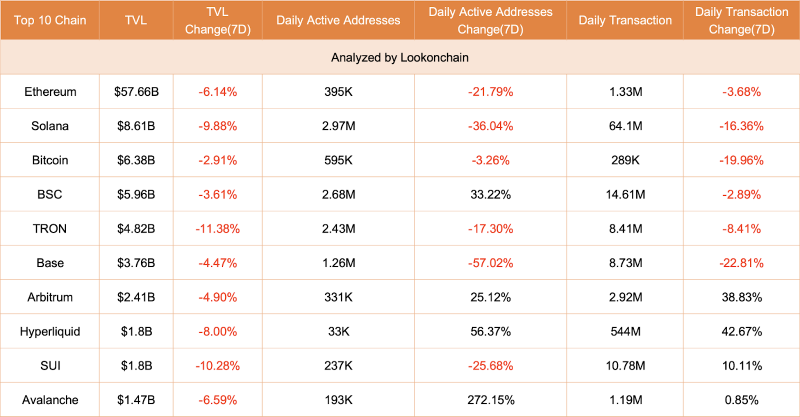Viewport: 800px width, 417px height.
Task: Click the Analyzed by Lookonchain banner
Action: pos(400,57)
